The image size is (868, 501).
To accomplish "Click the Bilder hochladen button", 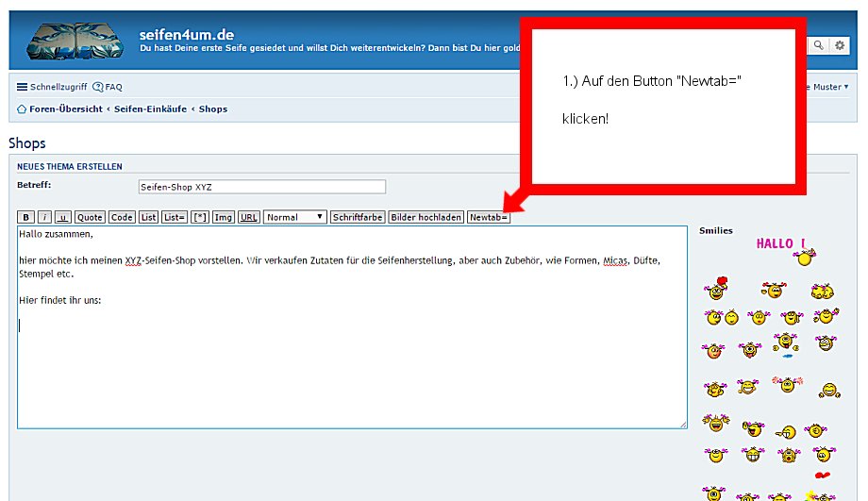I will (x=426, y=217).
